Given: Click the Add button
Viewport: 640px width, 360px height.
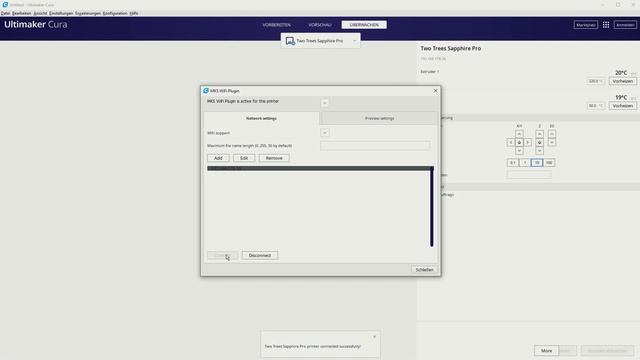Looking at the screenshot, I should click(218, 158).
